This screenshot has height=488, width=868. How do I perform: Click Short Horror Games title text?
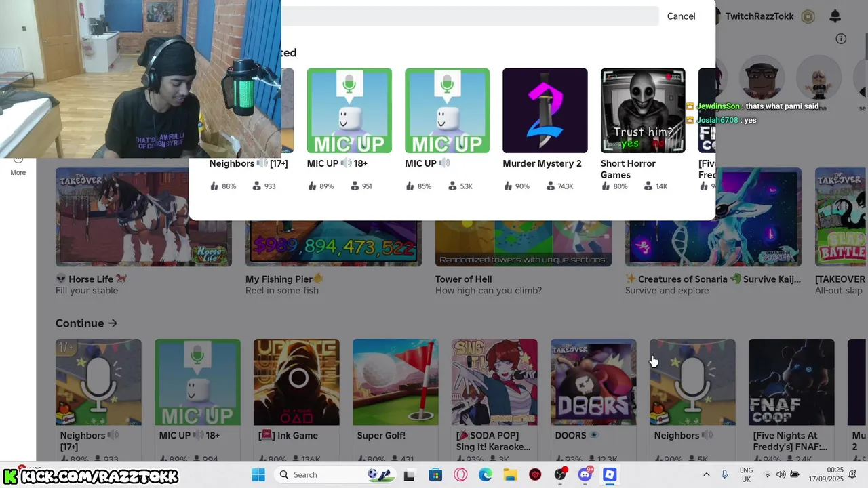coord(628,169)
